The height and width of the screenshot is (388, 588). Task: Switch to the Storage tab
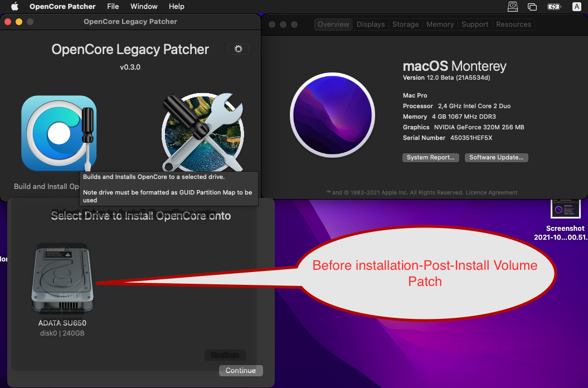405,25
